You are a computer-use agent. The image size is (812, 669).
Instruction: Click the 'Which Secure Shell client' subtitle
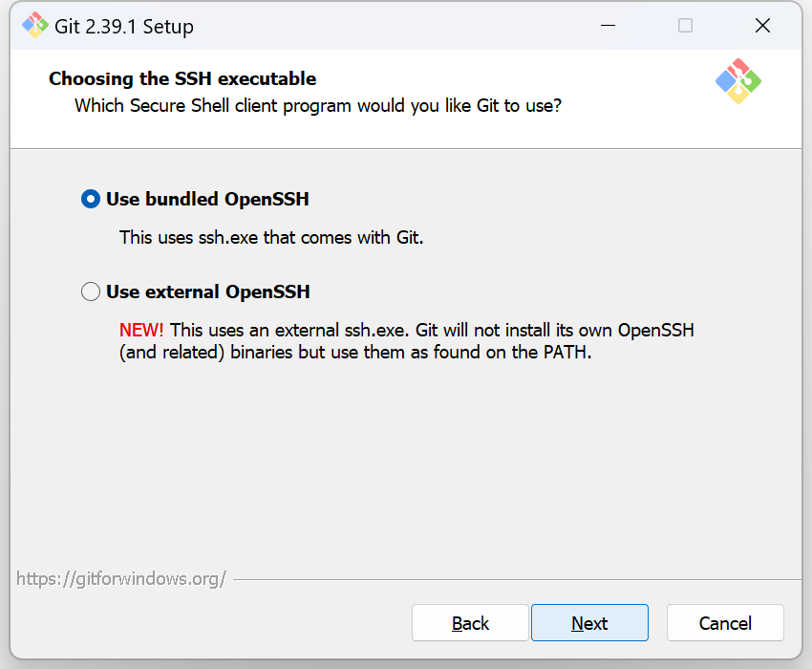pos(318,105)
